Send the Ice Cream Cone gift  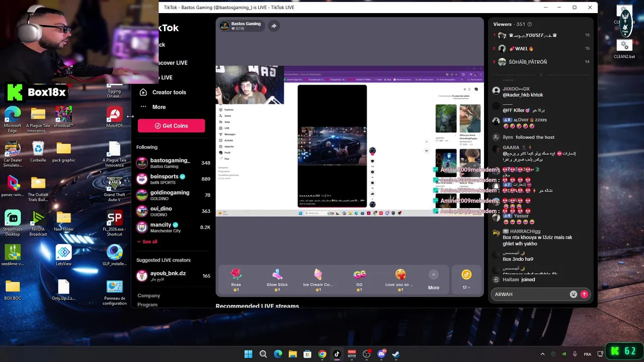point(318,280)
